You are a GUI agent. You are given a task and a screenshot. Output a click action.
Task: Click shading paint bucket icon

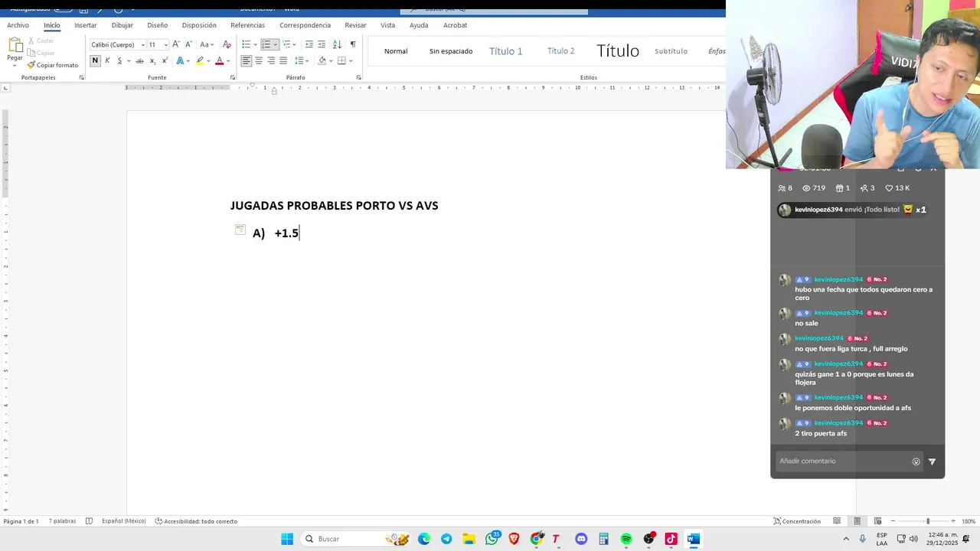tap(322, 60)
